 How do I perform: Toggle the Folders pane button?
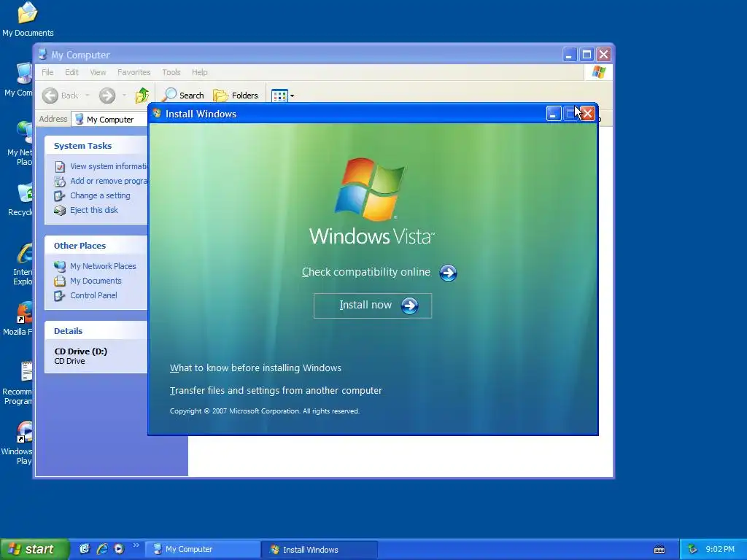click(x=236, y=96)
